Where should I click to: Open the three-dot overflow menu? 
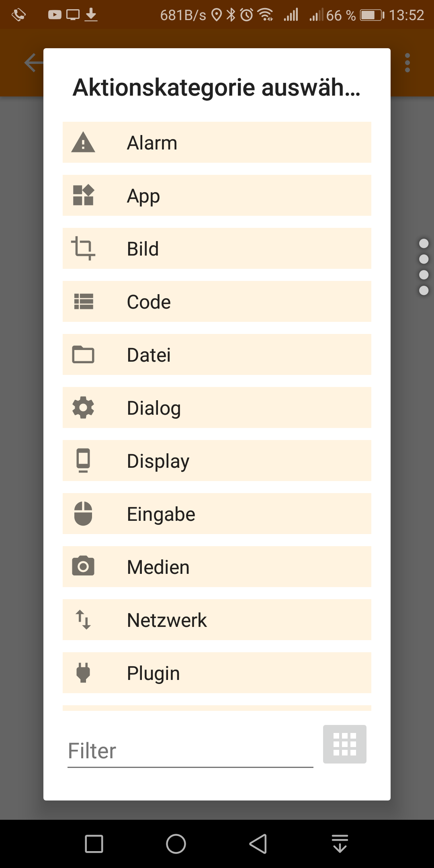[x=407, y=63]
